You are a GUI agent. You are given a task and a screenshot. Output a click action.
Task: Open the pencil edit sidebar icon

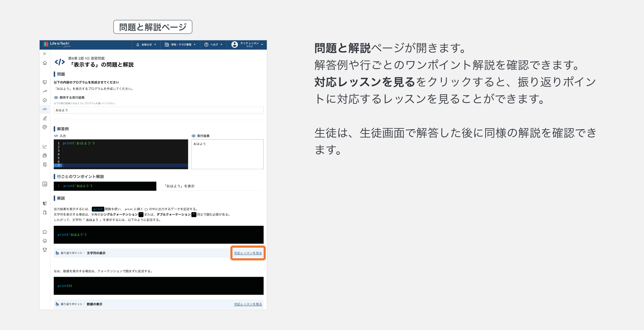[x=45, y=118]
